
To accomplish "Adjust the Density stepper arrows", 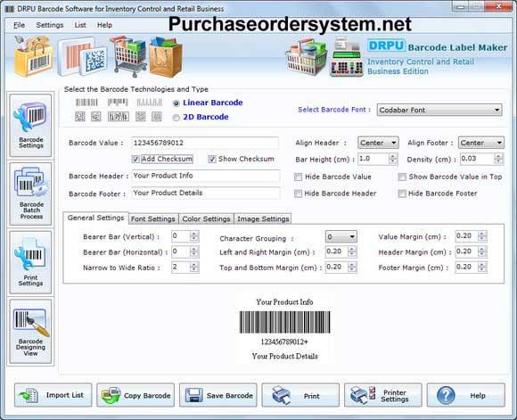I will coord(498,159).
